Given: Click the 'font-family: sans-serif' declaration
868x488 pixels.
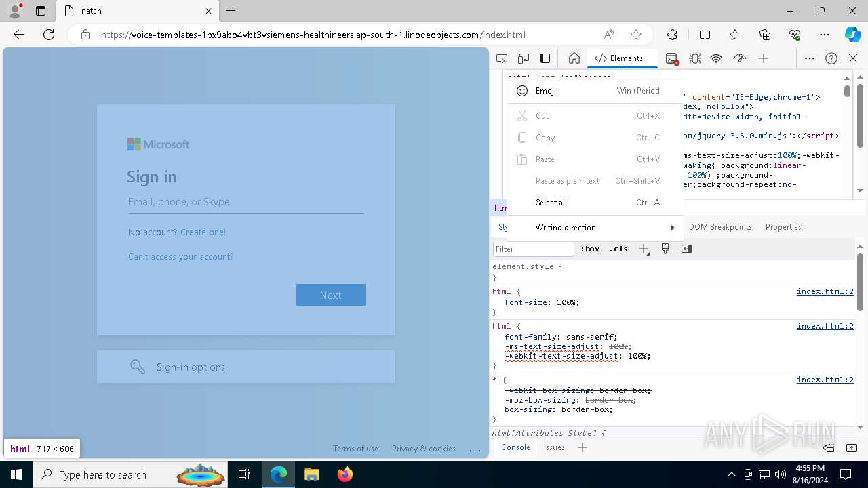Looking at the screenshot, I should click(x=561, y=337).
